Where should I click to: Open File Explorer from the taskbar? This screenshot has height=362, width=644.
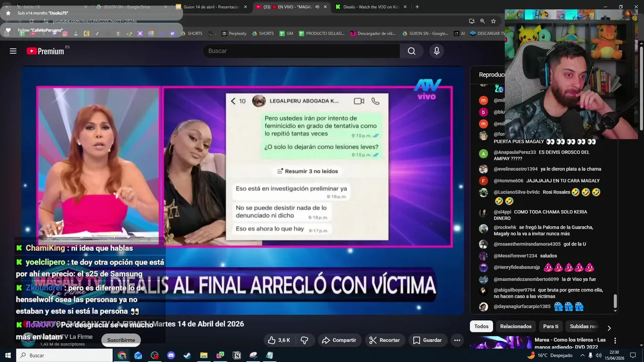204,355
